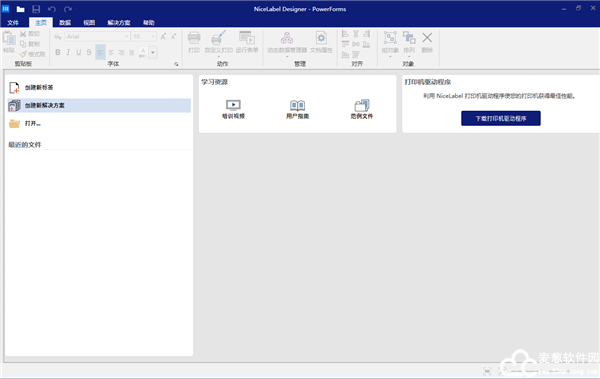Expand the Custom Print (自定义打印) dropdown
The height and width of the screenshot is (379, 600).
click(x=218, y=57)
